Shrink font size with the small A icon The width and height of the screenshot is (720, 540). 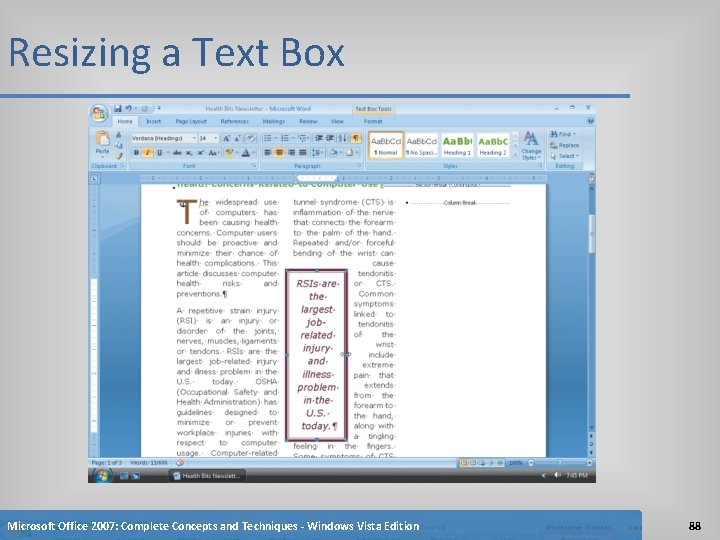pyautogui.click(x=237, y=138)
